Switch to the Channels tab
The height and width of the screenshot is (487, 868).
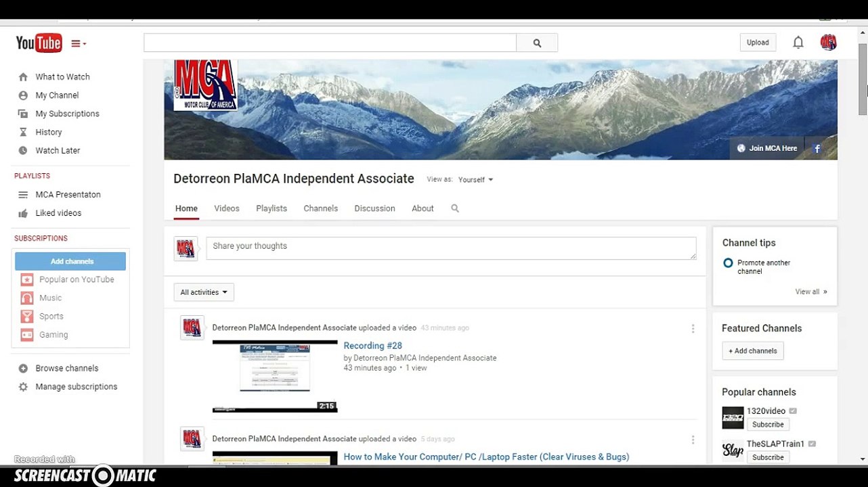320,208
